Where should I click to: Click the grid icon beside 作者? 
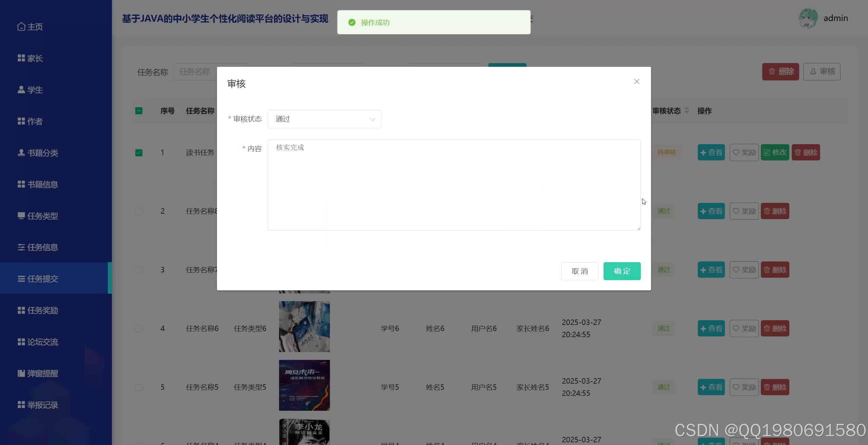pos(21,121)
